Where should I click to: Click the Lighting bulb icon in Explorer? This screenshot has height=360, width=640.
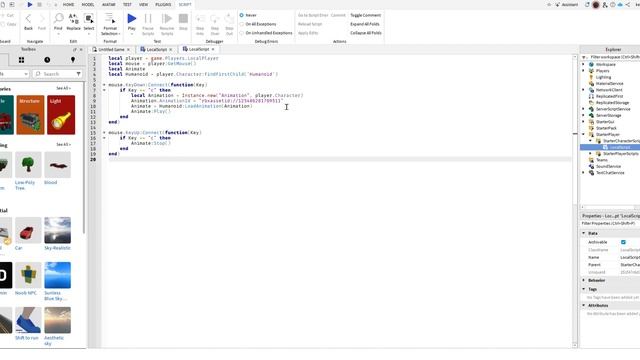click(x=591, y=77)
